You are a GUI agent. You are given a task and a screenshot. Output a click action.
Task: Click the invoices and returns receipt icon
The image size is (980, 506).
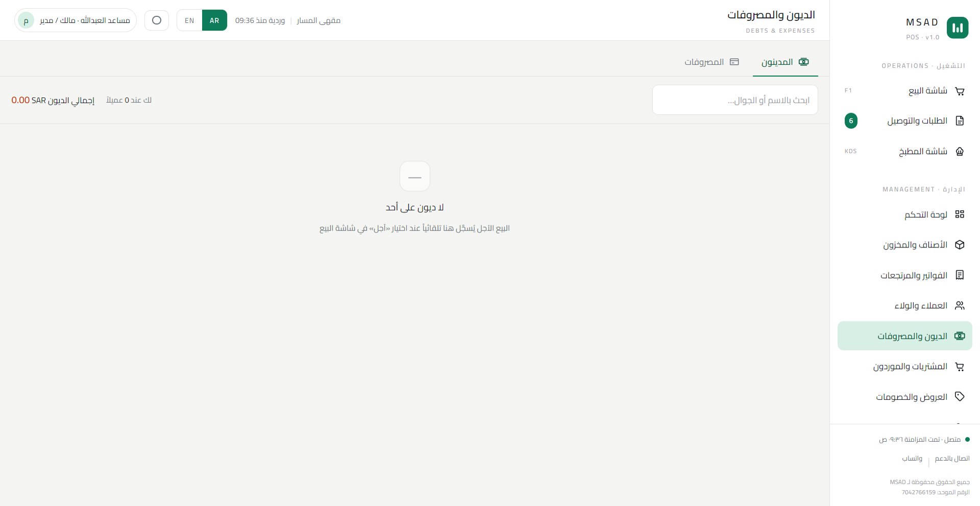click(960, 275)
